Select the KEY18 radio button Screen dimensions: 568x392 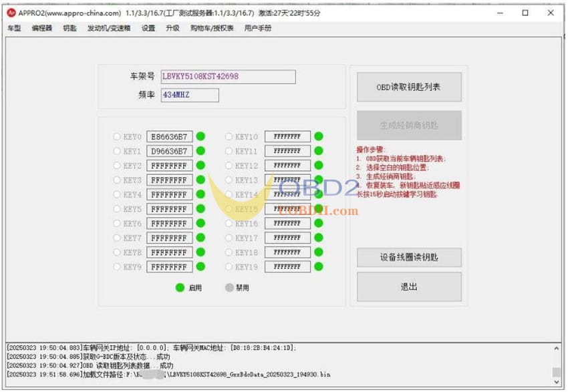(229, 252)
